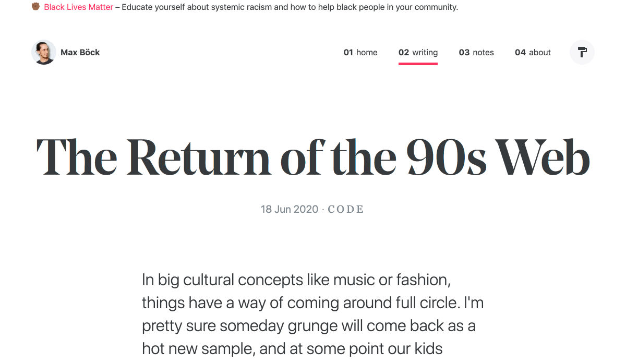
Task: Click Max Böck's avatar photo
Action: (x=44, y=52)
